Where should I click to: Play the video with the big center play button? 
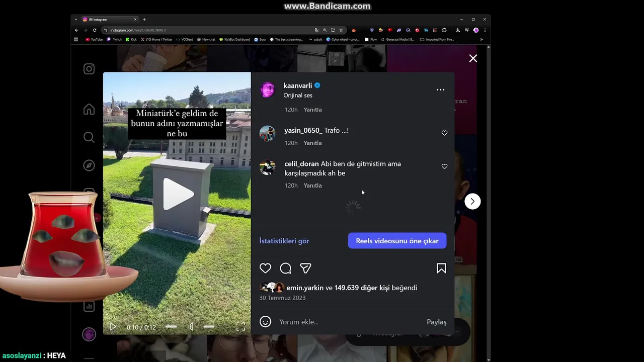[x=177, y=194]
